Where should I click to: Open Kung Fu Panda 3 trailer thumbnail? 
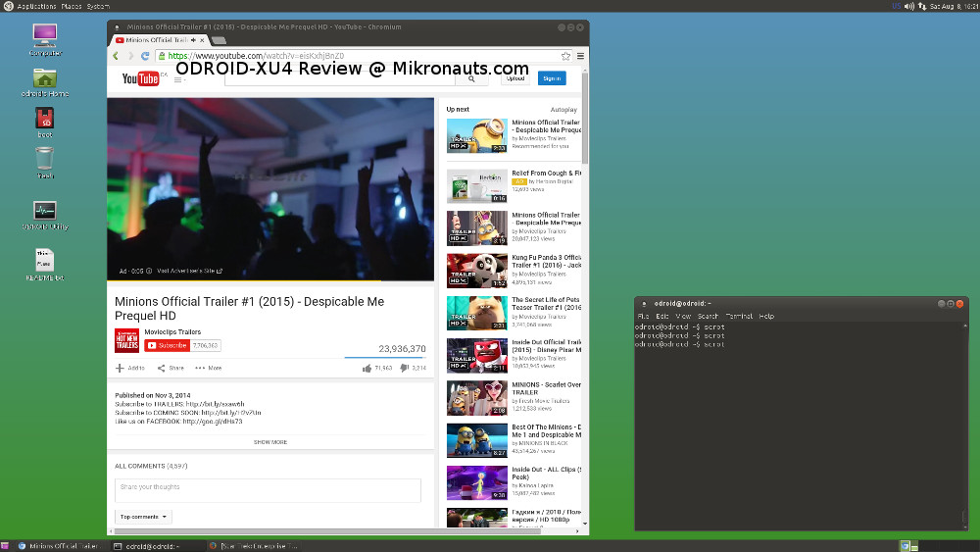tap(477, 271)
